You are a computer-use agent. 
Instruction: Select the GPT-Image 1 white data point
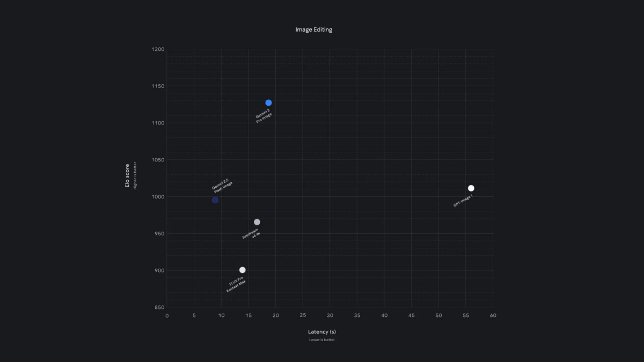click(471, 188)
